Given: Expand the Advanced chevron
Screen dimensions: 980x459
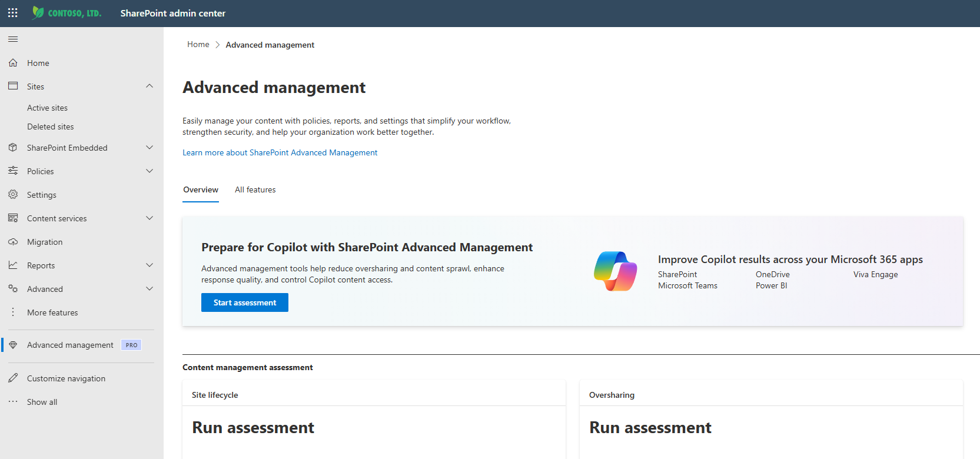Looking at the screenshot, I should point(150,289).
